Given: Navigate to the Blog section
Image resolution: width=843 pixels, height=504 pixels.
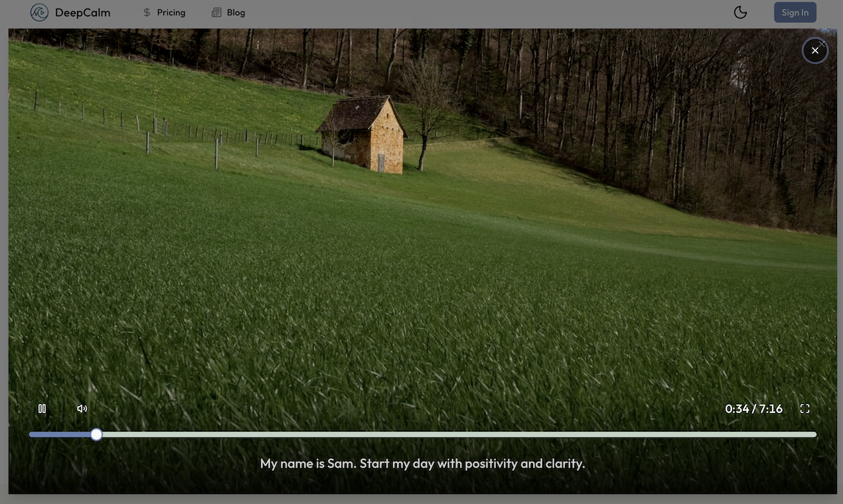Looking at the screenshot, I should point(234,12).
